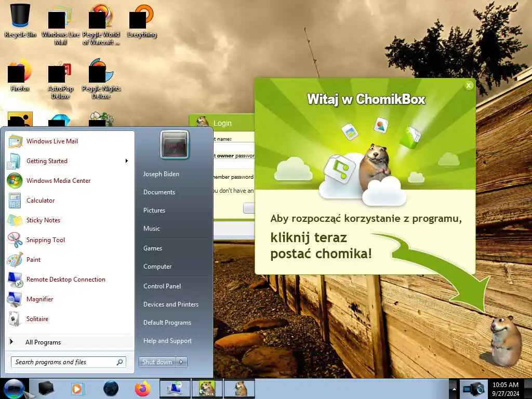Click the Snipping Tool scissors icon
This screenshot has height=399, width=532.
15,240
